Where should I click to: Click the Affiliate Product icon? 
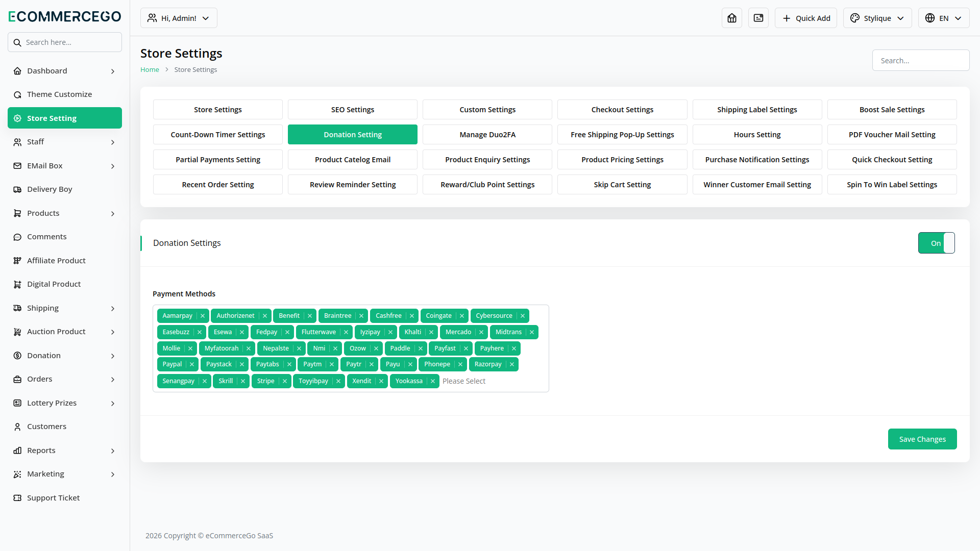pos(17,261)
